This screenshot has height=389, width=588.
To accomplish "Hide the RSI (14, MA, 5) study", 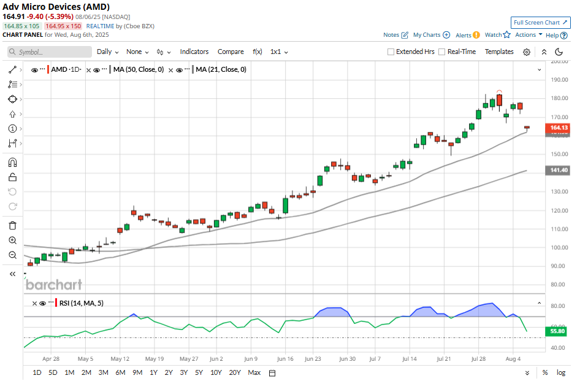I will (x=42, y=304).
